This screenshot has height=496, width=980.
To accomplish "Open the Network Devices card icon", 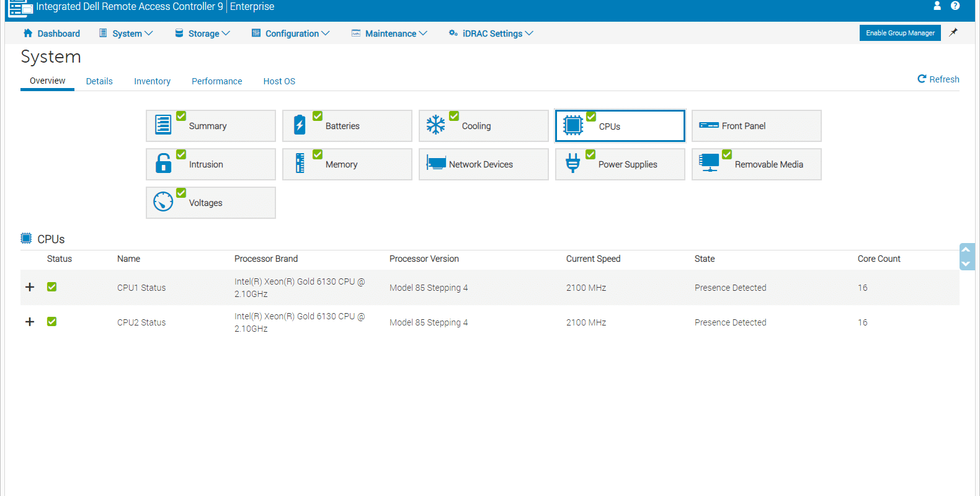I will pos(437,163).
